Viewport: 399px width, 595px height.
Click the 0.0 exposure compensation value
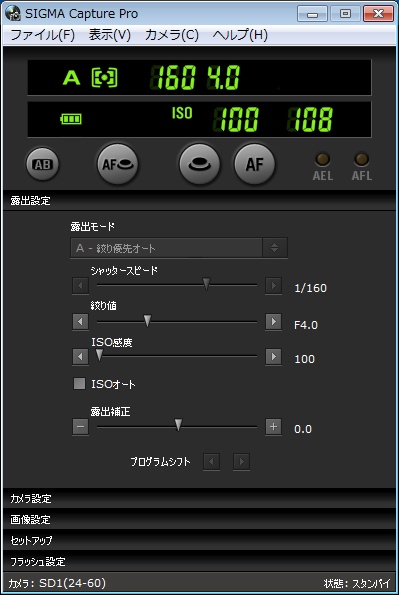[303, 429]
